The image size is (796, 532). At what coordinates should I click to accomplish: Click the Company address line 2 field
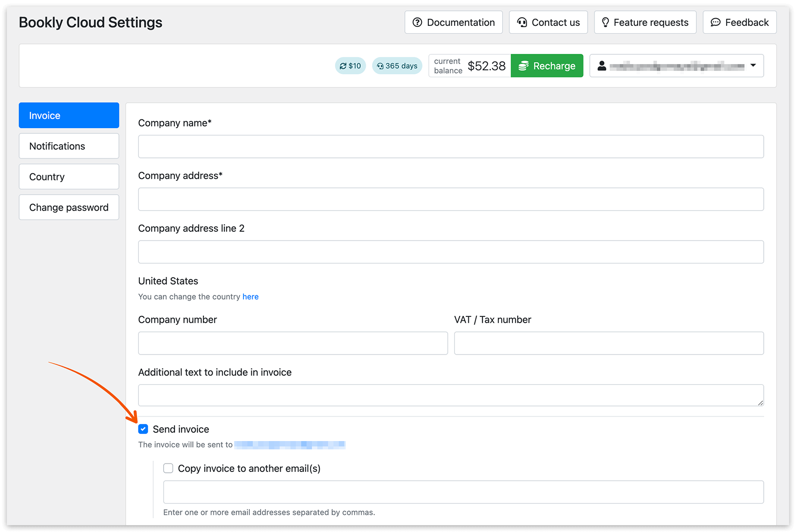[451, 252]
